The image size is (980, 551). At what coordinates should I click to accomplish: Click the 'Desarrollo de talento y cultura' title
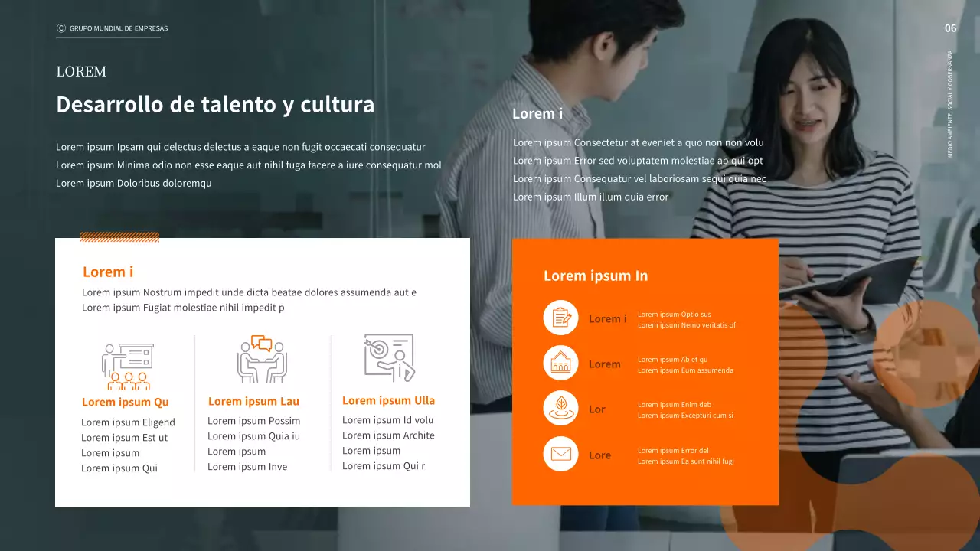215,104
